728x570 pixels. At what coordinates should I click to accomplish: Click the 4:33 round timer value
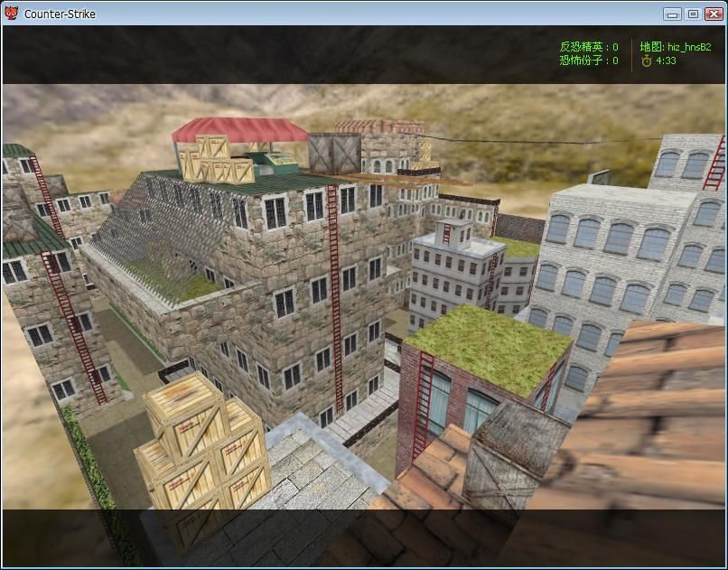(x=666, y=61)
